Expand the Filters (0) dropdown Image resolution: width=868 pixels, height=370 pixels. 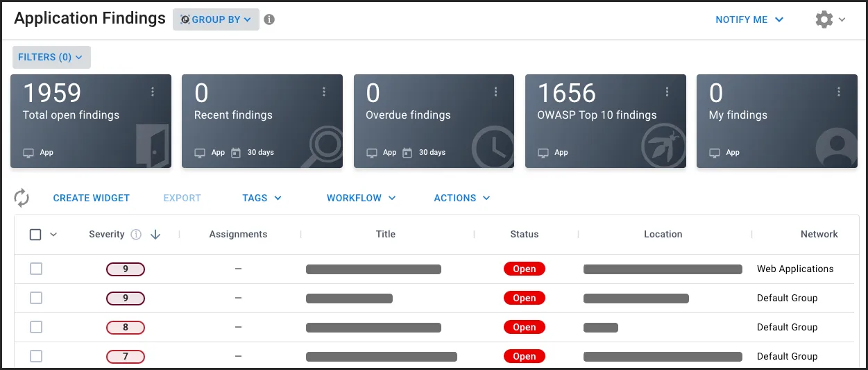[x=51, y=57]
